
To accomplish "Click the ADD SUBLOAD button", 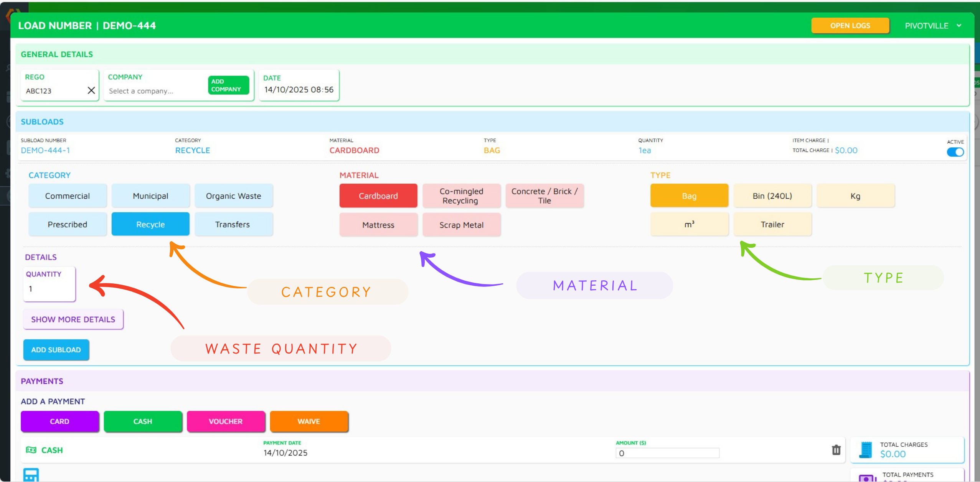I will click(56, 350).
